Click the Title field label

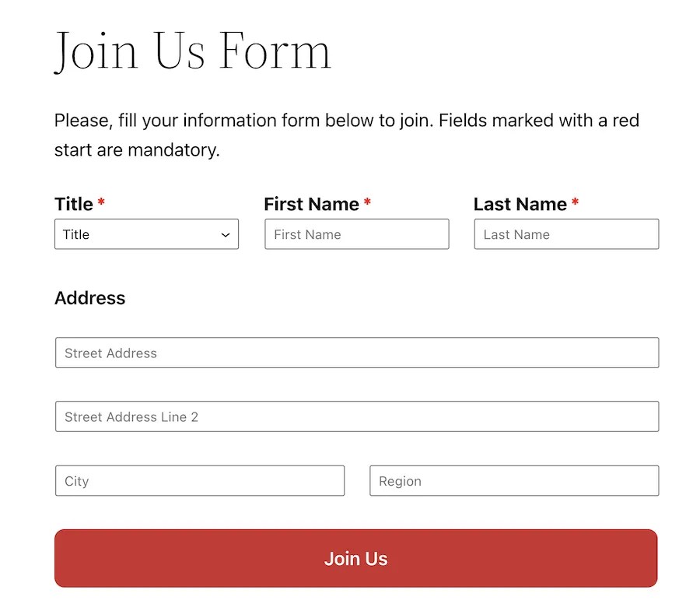pyautogui.click(x=72, y=204)
